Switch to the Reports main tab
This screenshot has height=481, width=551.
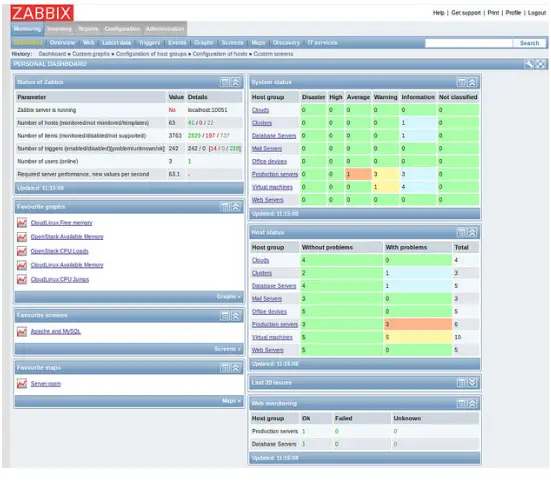[x=88, y=29]
